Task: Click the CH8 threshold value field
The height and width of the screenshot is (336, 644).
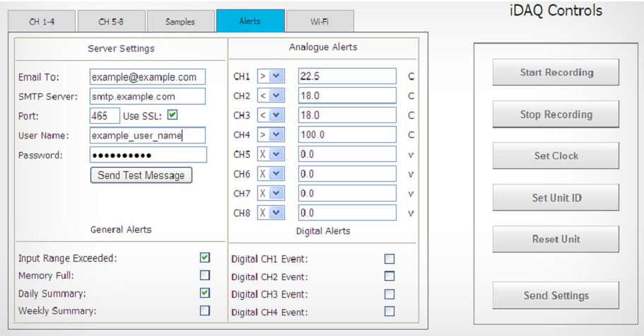Action: coord(348,213)
